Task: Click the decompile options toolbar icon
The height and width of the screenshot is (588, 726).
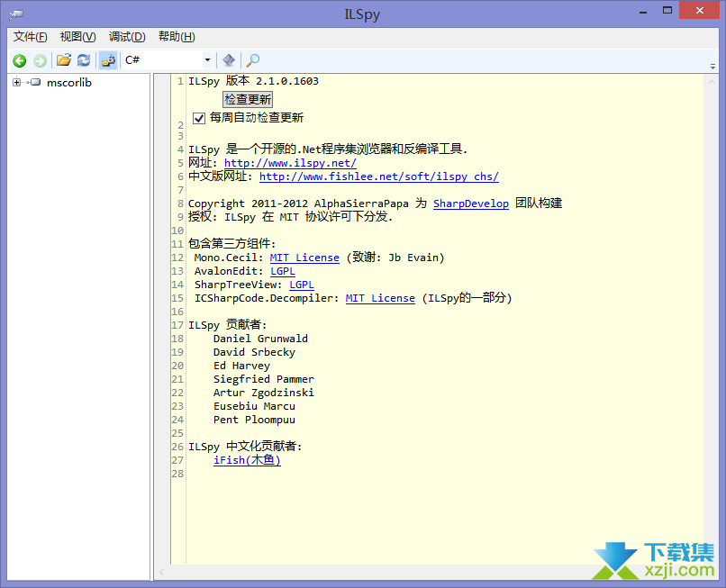Action: tap(229, 60)
